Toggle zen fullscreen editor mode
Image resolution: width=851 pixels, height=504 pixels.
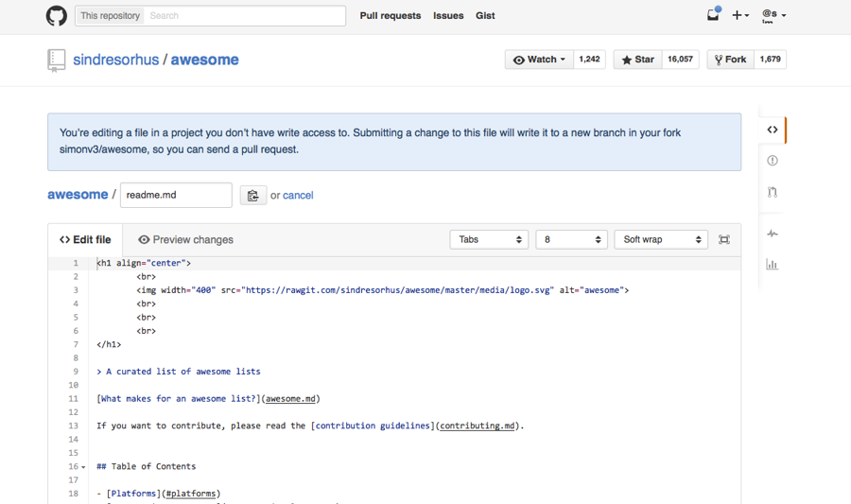[x=724, y=240]
